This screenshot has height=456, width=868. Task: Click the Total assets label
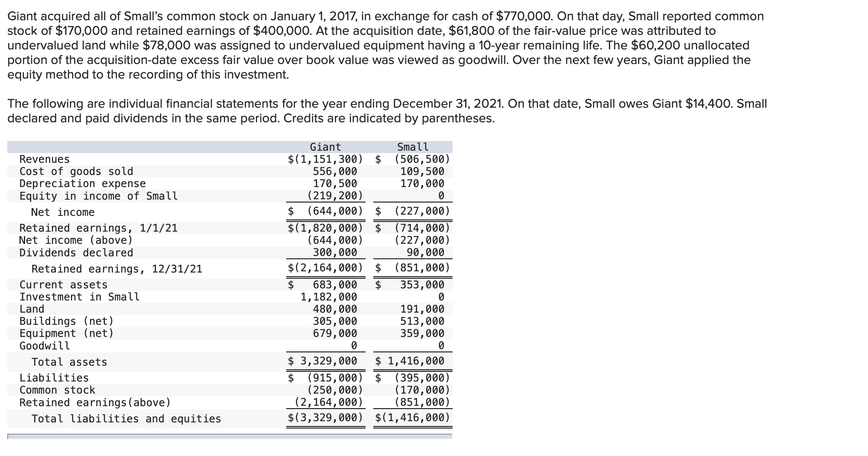[69, 362]
